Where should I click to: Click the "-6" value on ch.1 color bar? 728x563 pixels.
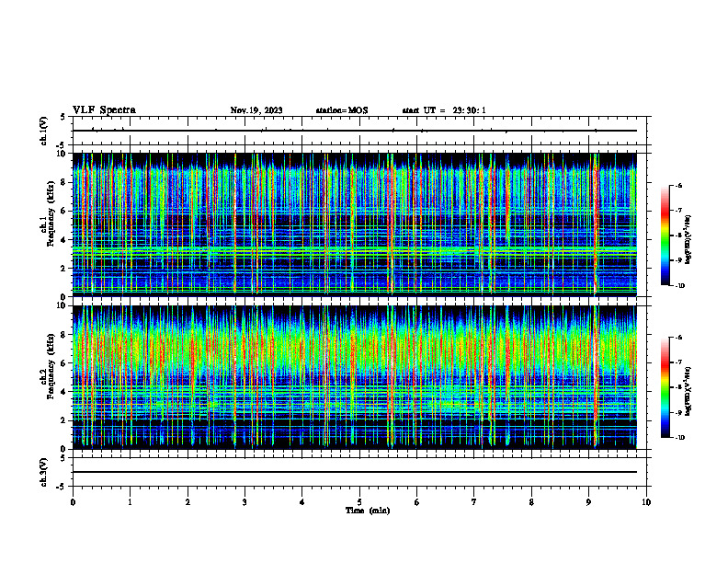pos(678,186)
